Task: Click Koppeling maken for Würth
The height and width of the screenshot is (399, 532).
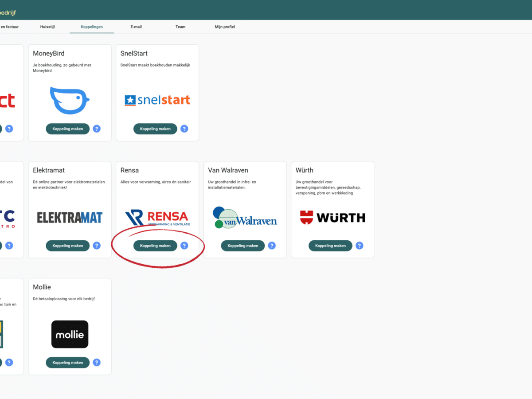Action: [330, 246]
